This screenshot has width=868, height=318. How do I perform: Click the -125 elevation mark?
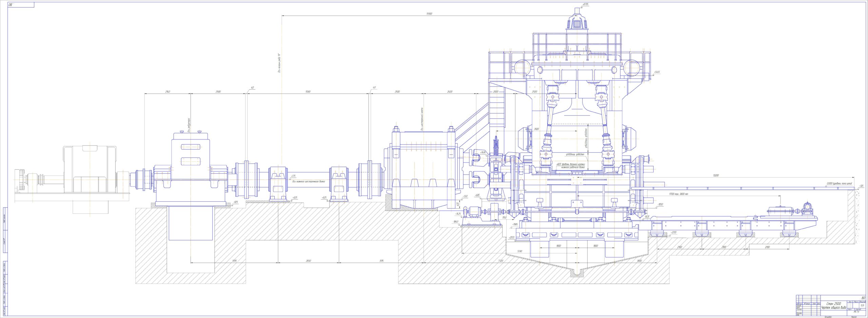point(861,186)
